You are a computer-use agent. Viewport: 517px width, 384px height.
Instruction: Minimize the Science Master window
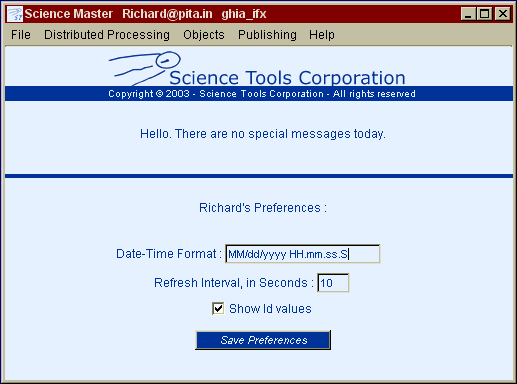(x=468, y=14)
